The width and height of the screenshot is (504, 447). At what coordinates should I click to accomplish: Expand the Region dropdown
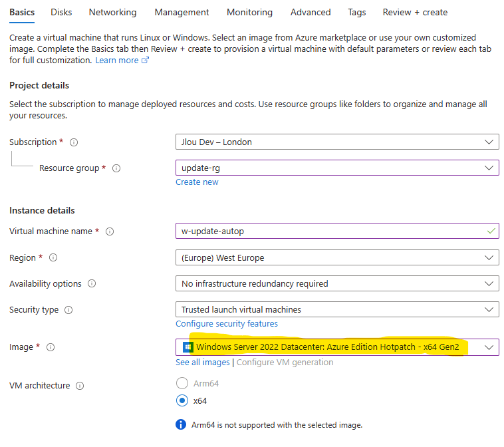tap(337, 257)
